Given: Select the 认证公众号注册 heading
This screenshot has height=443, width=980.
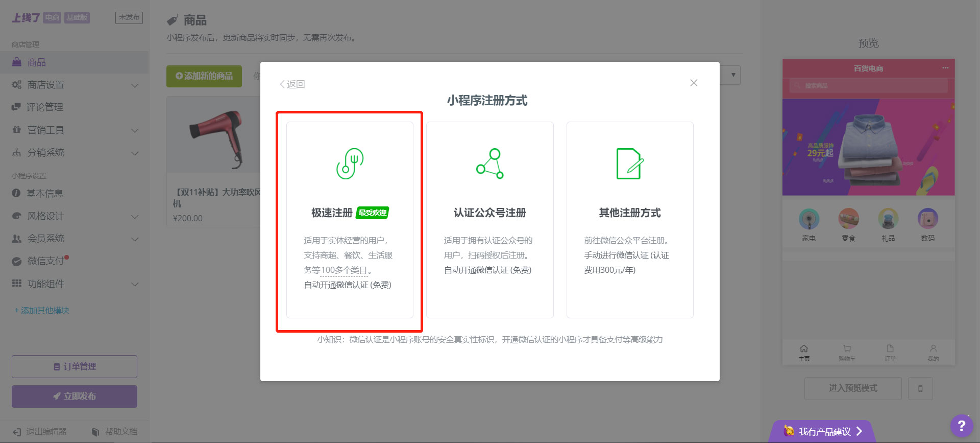Looking at the screenshot, I should point(490,213).
